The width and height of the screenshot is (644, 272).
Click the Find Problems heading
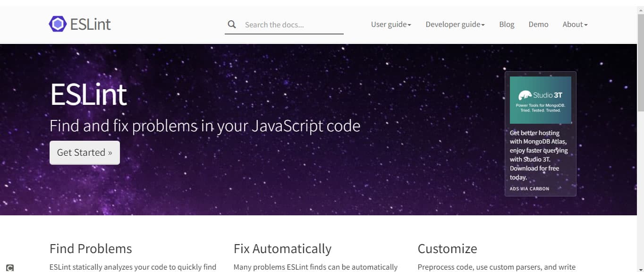[x=91, y=249]
